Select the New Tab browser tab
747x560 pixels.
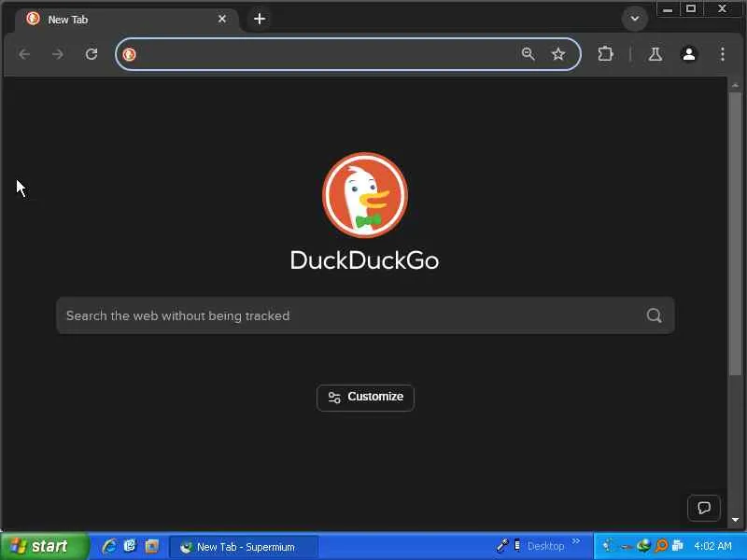(x=127, y=20)
